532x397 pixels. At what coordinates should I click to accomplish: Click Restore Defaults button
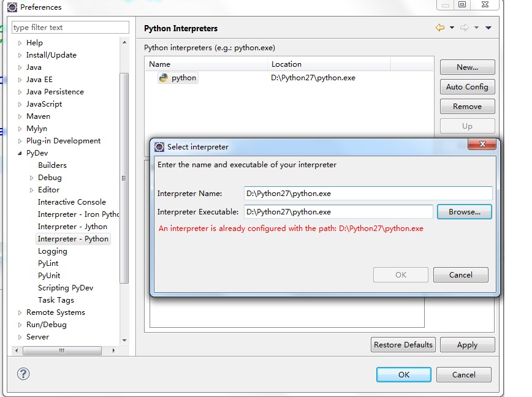point(403,345)
